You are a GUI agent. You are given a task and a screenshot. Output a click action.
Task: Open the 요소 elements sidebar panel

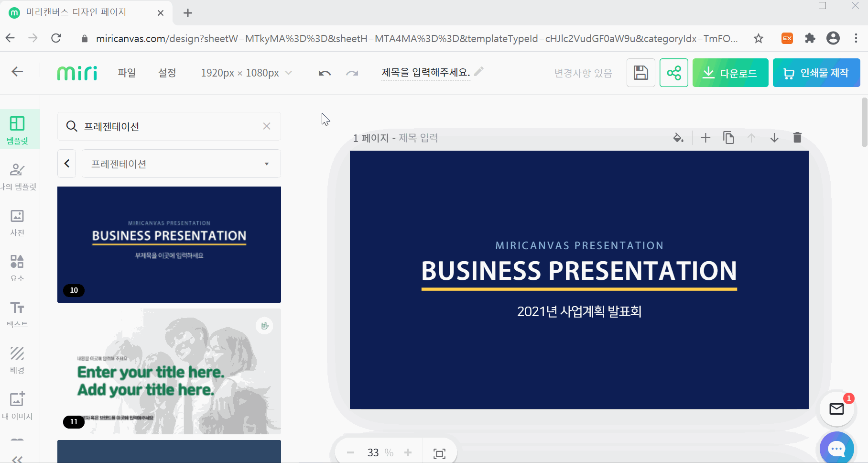pos(17,268)
